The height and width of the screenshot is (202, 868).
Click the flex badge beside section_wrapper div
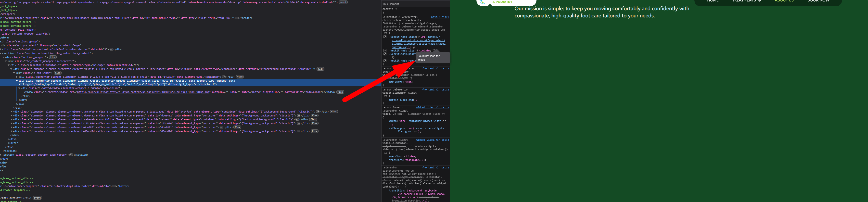53,57
